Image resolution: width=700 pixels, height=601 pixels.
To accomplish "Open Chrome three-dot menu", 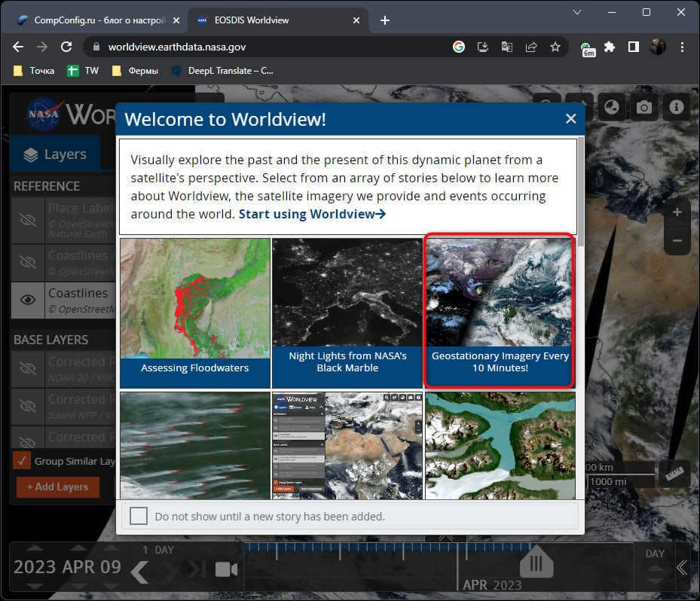I will click(682, 47).
